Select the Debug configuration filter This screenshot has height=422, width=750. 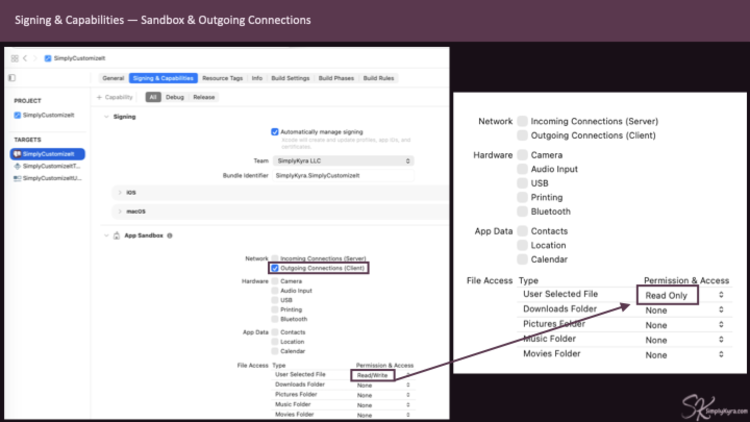[x=175, y=97]
